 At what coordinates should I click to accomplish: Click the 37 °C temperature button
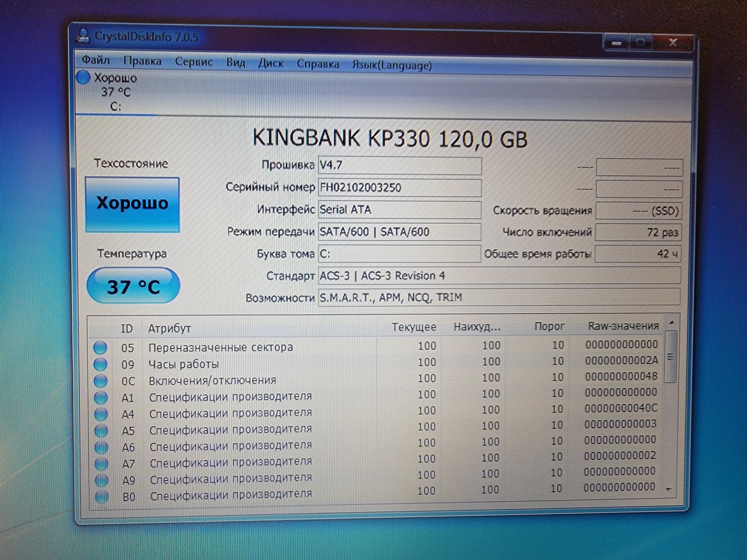[x=133, y=286]
